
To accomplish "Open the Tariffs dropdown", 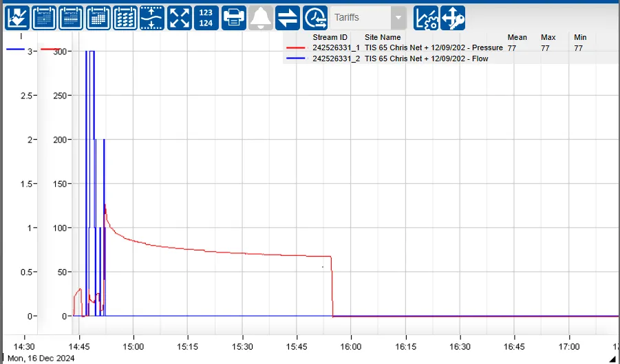I will [368, 18].
